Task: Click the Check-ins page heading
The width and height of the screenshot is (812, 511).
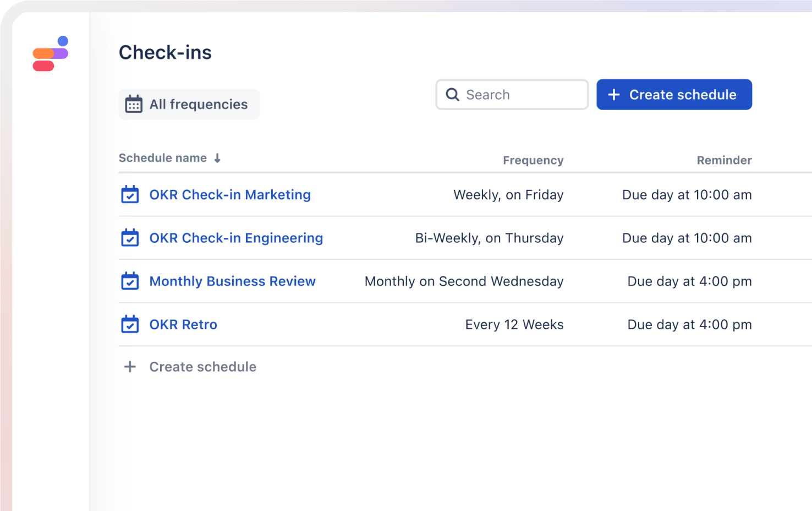Action: [165, 52]
